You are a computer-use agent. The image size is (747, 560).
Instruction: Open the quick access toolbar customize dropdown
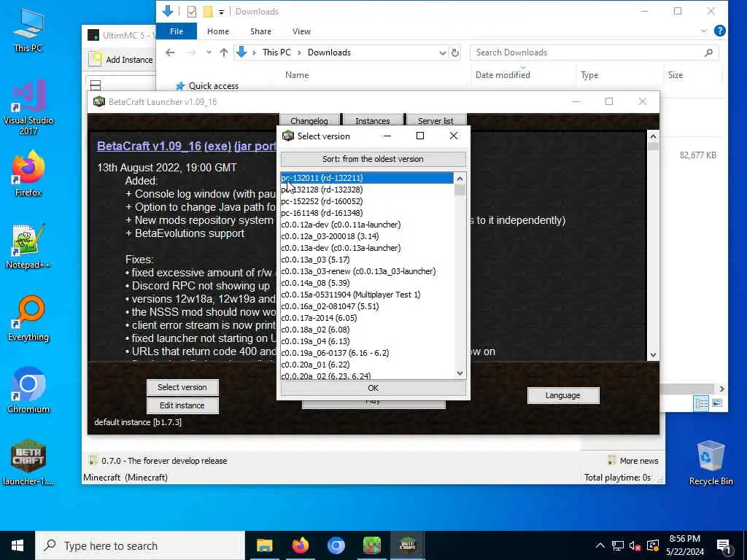(222, 12)
